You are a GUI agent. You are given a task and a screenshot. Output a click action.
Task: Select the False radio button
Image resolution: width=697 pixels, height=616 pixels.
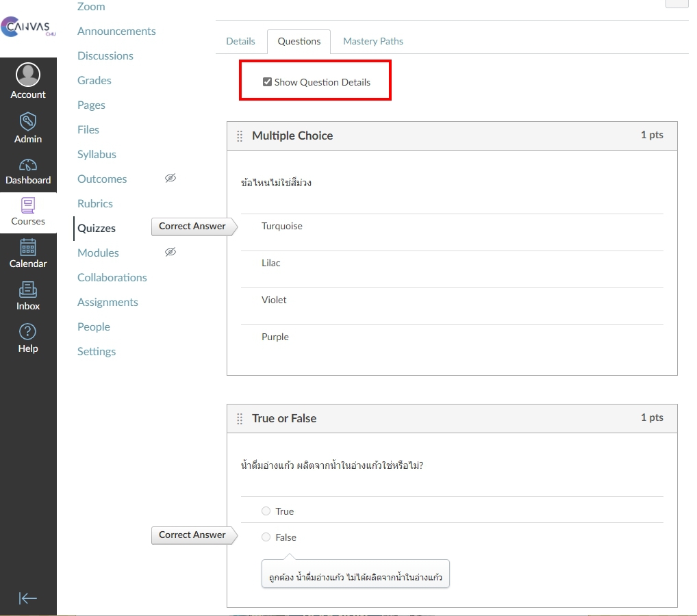266,537
